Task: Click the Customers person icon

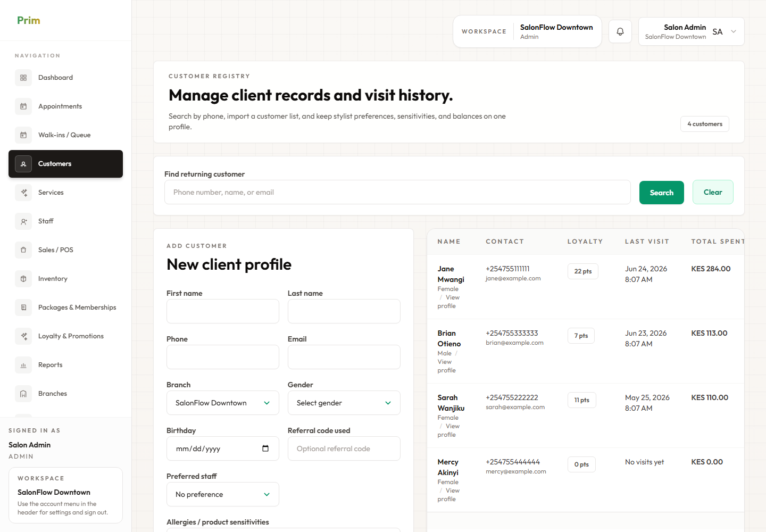Action: tap(23, 164)
